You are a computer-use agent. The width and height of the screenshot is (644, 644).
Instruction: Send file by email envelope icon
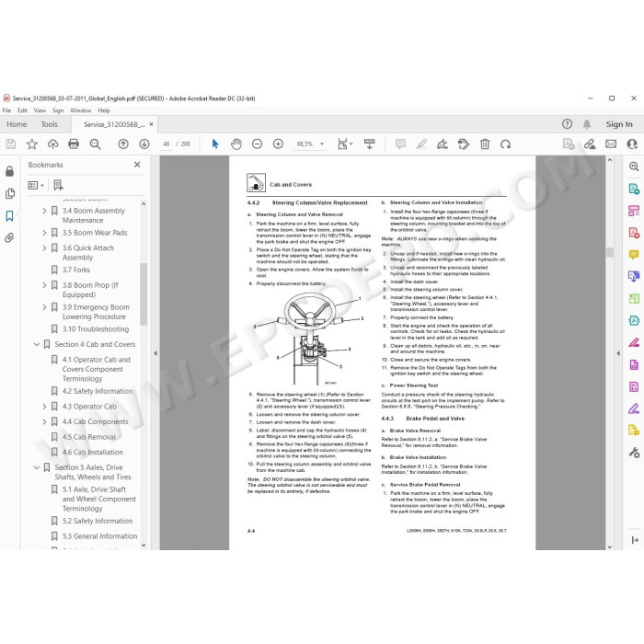(x=611, y=144)
